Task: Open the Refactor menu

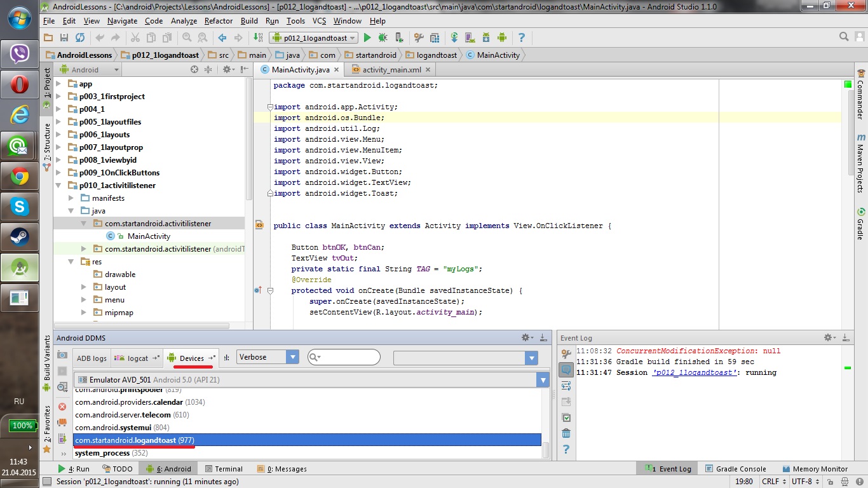Action: tap(219, 21)
